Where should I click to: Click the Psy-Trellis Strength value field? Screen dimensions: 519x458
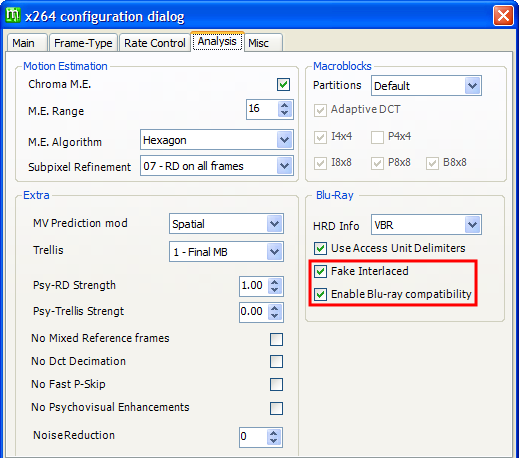[254, 312]
